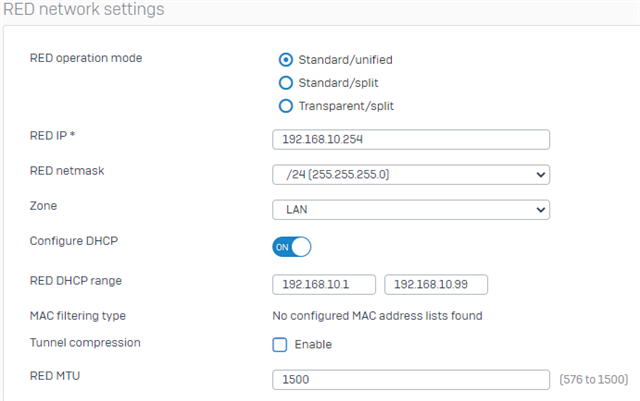
Task: Click the RED network settings heading
Action: point(84,9)
